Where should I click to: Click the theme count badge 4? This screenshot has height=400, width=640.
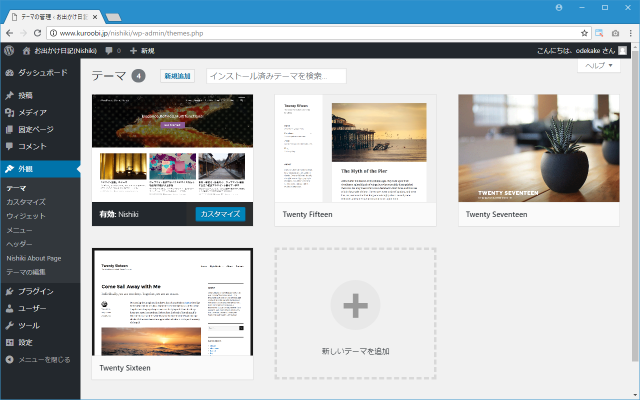tap(138, 76)
